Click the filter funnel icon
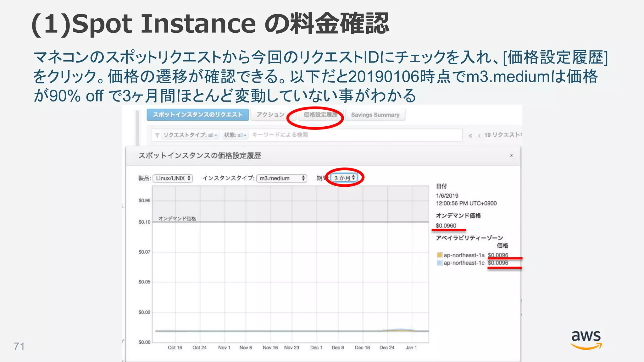This screenshot has width=644, height=362. pos(157,135)
